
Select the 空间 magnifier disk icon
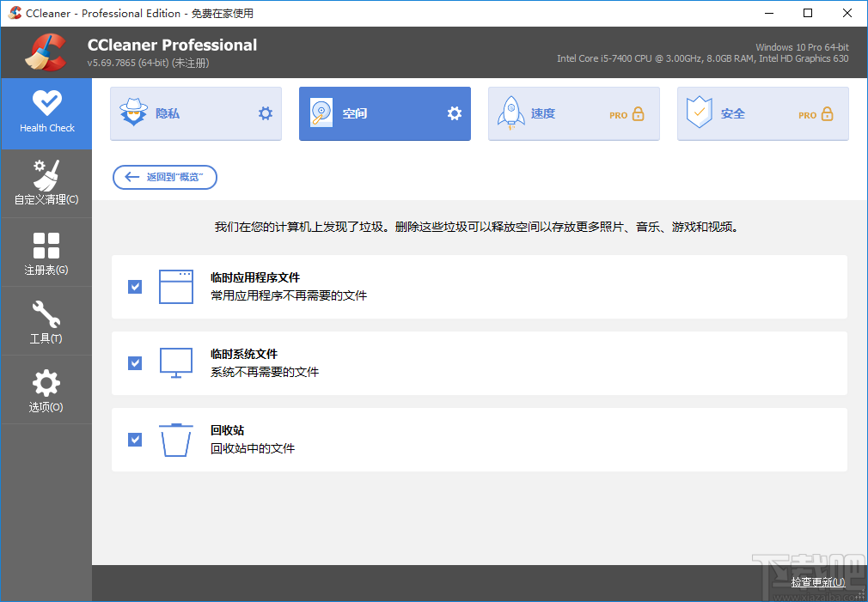pos(321,112)
